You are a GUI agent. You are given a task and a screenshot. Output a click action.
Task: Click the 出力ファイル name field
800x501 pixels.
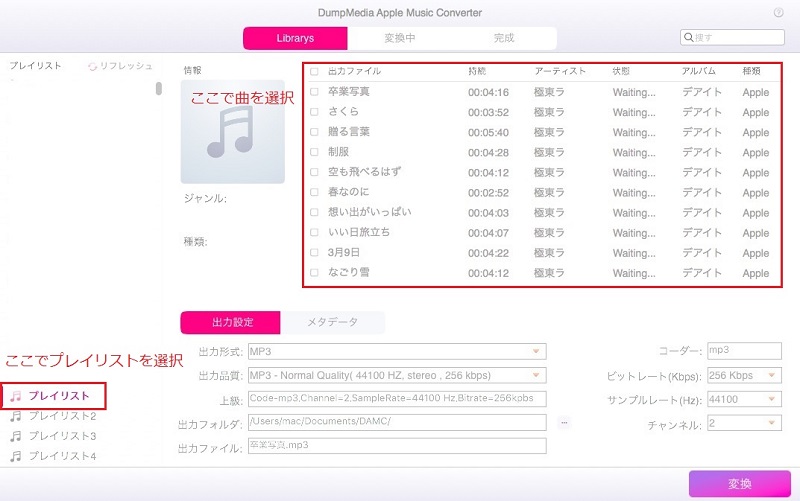(397, 445)
